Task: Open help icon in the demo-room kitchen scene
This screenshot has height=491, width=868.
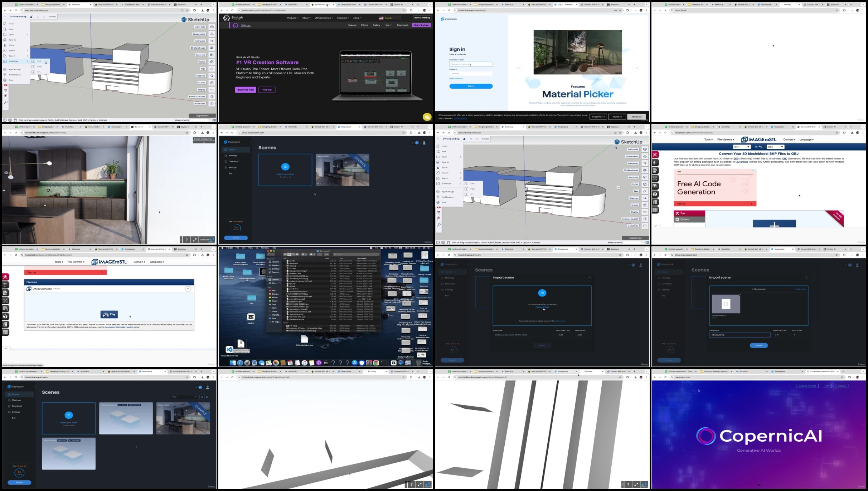Action: [186, 240]
